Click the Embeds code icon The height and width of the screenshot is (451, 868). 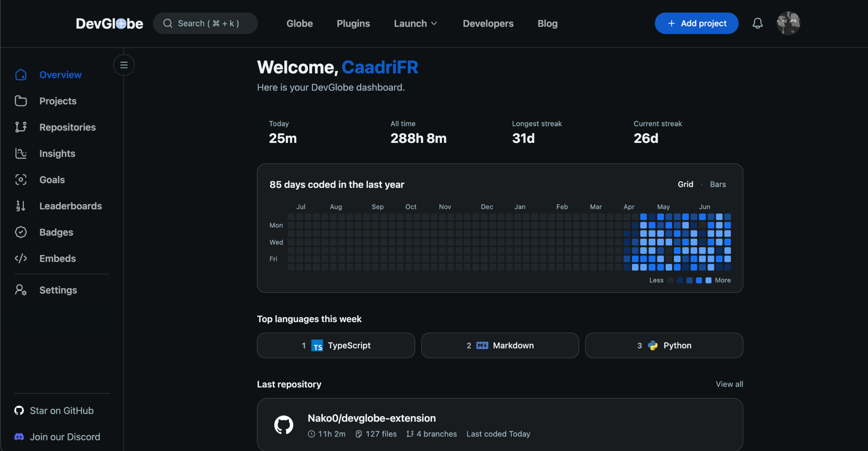tap(21, 259)
